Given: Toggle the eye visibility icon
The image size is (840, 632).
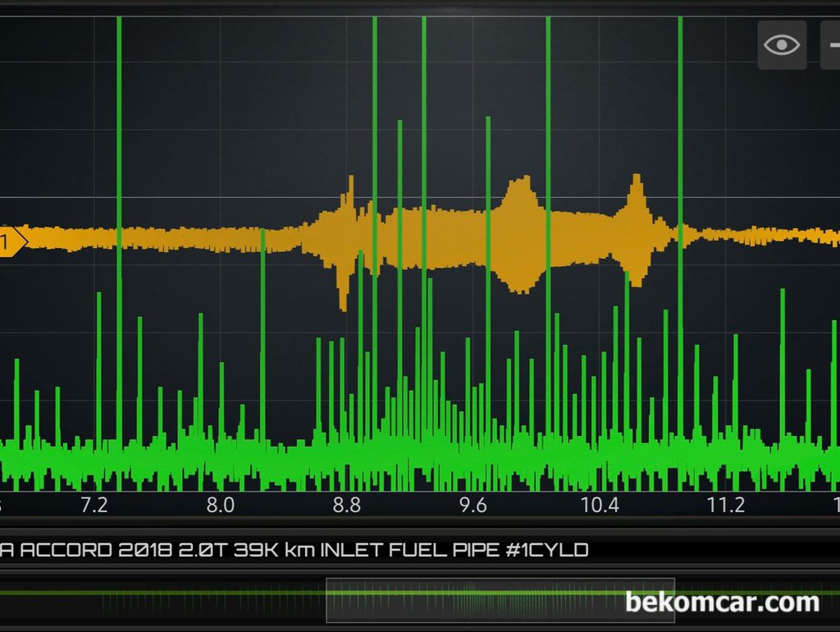Looking at the screenshot, I should (x=781, y=45).
